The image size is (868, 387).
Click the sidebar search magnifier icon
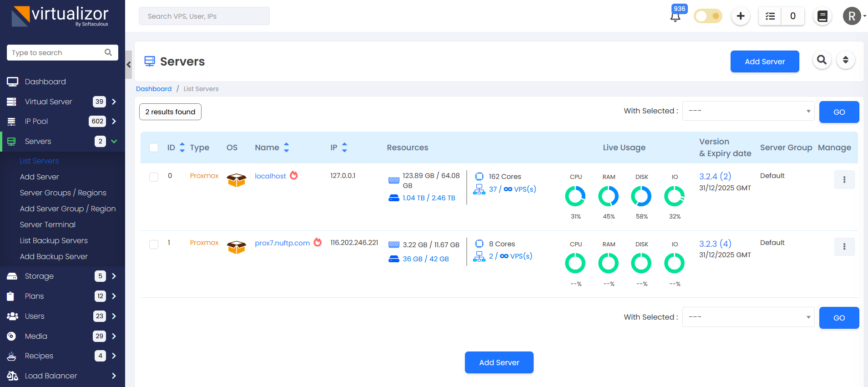click(108, 52)
